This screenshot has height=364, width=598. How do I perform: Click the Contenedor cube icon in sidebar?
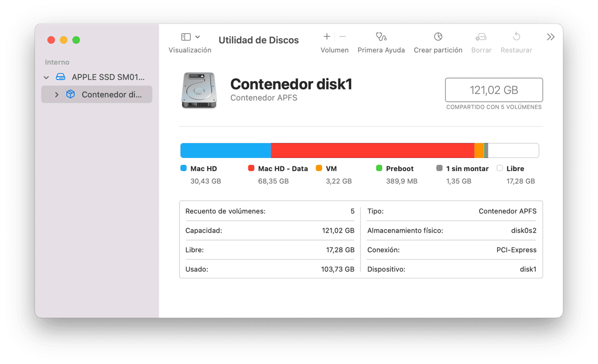point(71,94)
